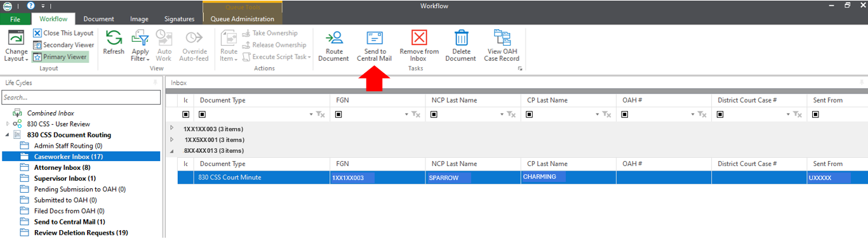The height and width of the screenshot is (239, 868).
Task: Switch to the Workflow tab
Action: pos(53,19)
